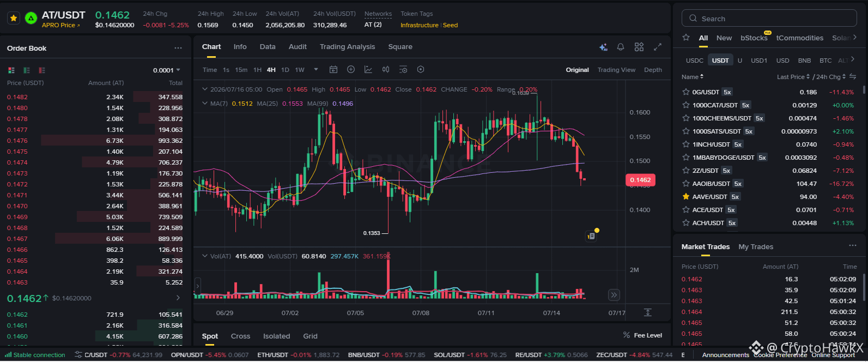Jump to latest candle double-arrow button
Screen dimensions: 868x362
click(x=614, y=295)
